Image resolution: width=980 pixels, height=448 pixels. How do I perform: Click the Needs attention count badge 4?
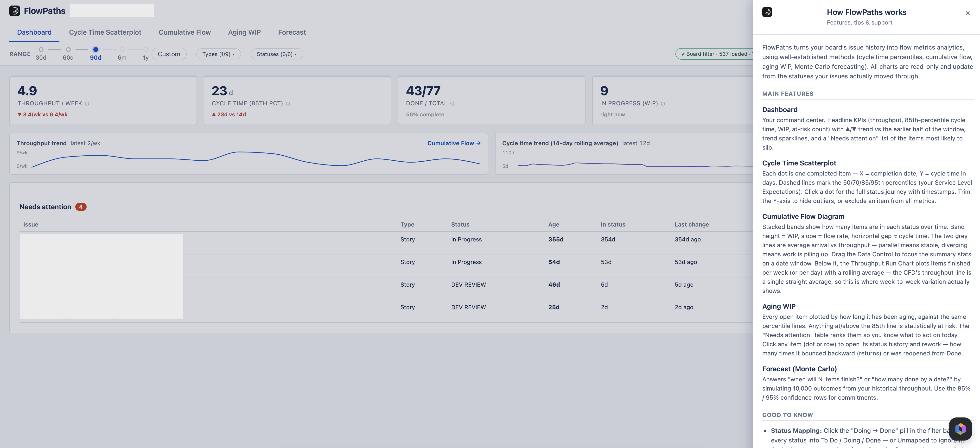(x=81, y=207)
